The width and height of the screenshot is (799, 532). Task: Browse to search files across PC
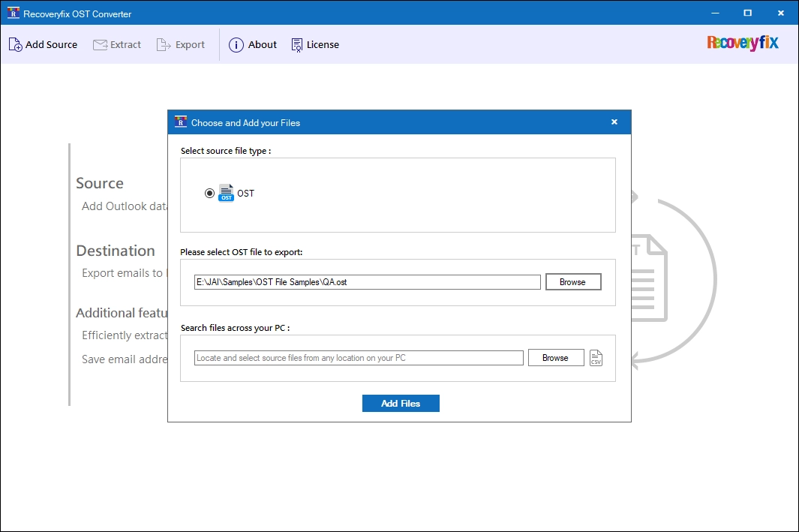(556, 358)
